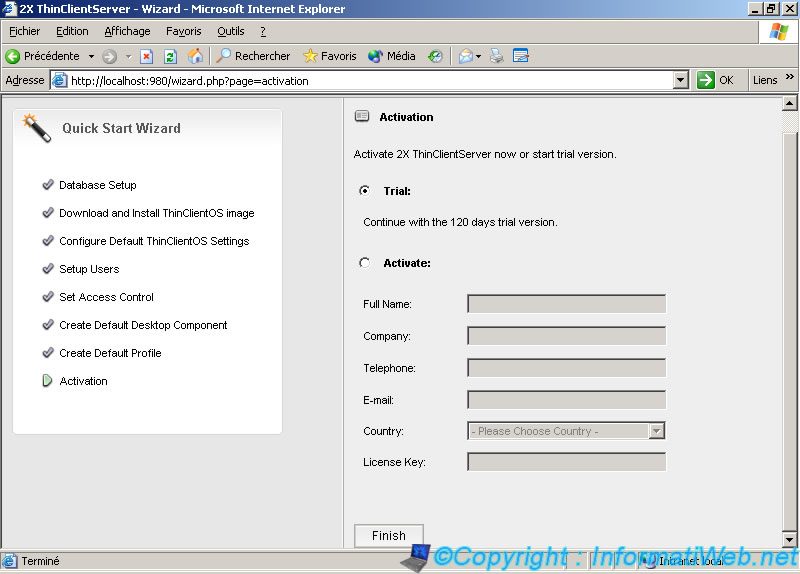800x574 pixels.
Task: Open the ? help menu
Action: (263, 32)
